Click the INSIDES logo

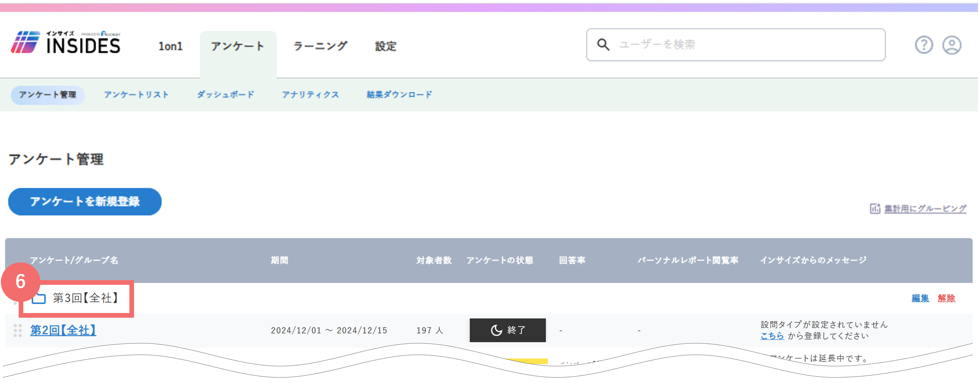65,43
